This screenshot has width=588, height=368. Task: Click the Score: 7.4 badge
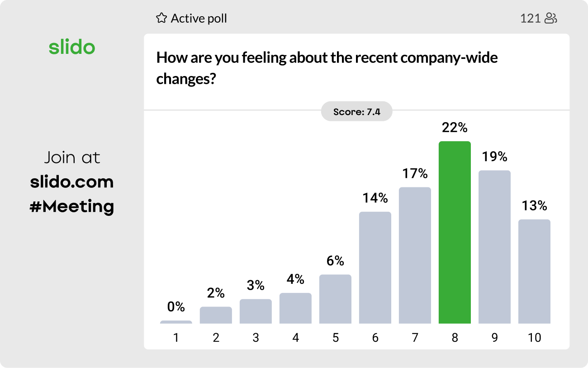[356, 111]
